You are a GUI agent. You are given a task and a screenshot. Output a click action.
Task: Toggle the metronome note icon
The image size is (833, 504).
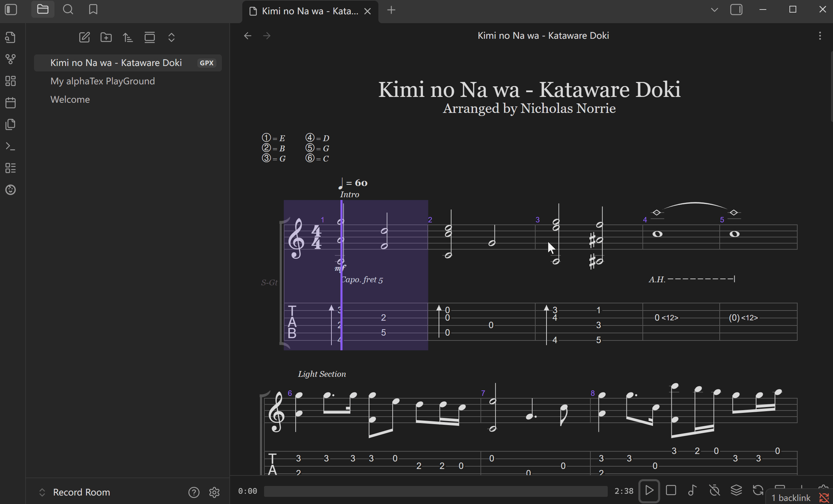click(x=692, y=490)
